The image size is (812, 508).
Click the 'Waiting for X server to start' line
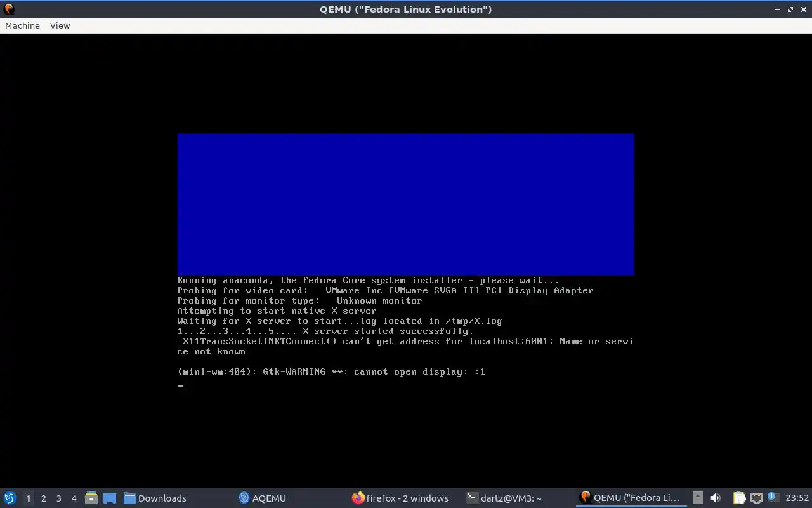tap(339, 321)
